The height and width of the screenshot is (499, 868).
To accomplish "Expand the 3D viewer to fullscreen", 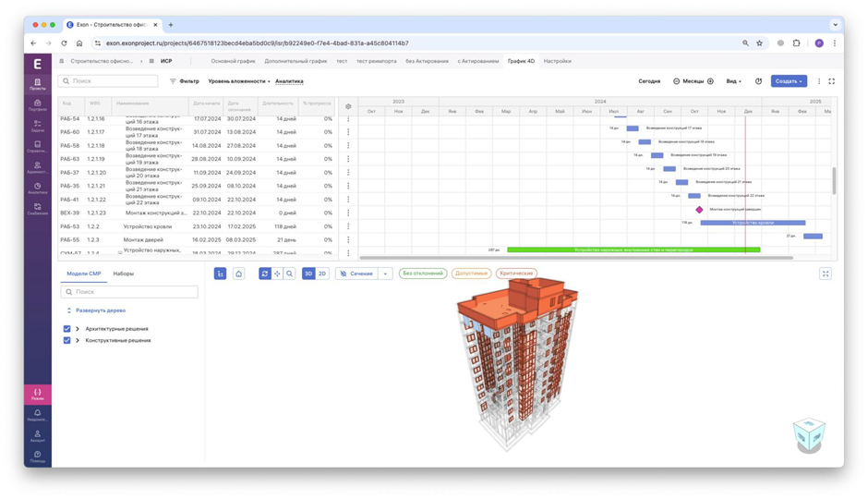I will coord(826,274).
